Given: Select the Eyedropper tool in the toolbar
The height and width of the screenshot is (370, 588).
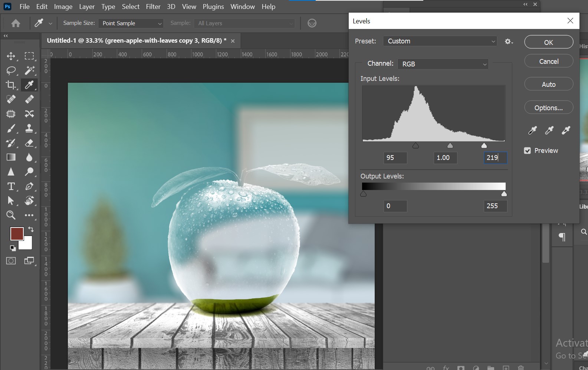Looking at the screenshot, I should click(x=29, y=85).
